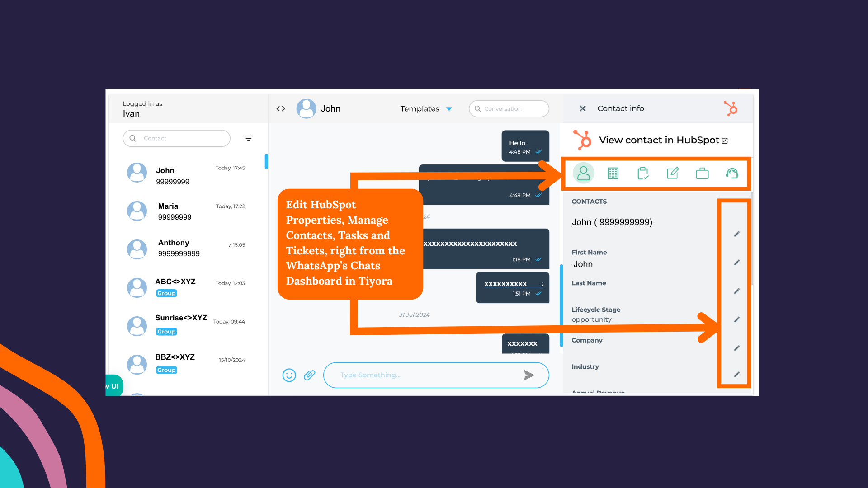Click the contact list scrollbar thumb
Screen dimensions: 868x488
[x=266, y=162]
